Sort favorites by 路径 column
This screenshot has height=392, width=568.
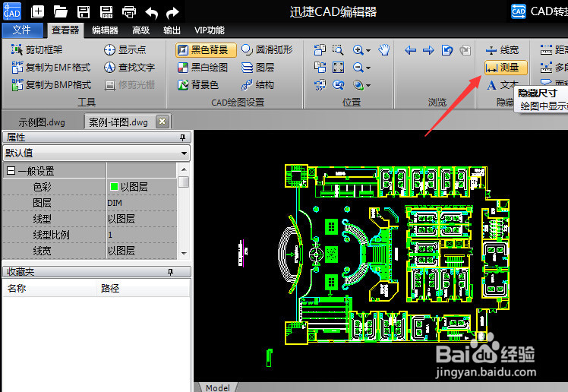tap(143, 289)
